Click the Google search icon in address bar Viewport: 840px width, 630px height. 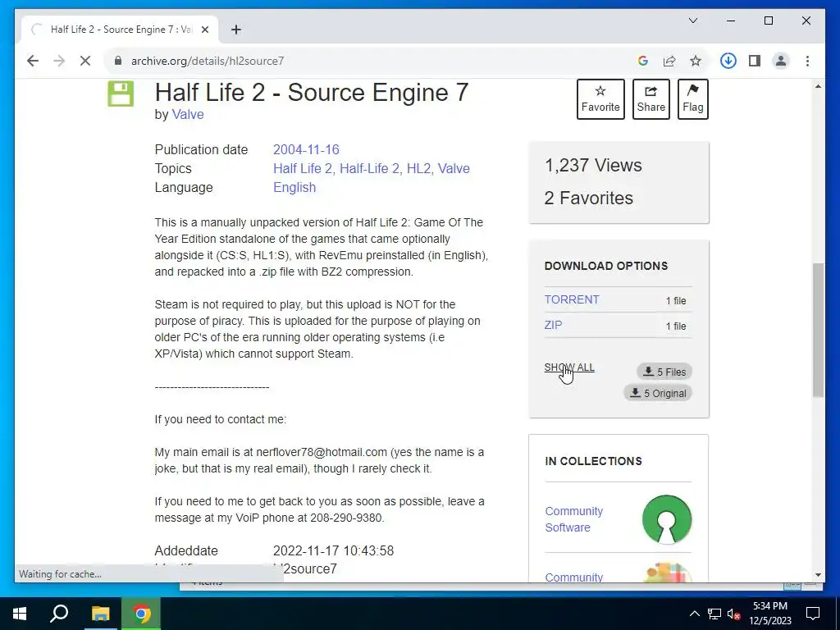click(x=643, y=61)
